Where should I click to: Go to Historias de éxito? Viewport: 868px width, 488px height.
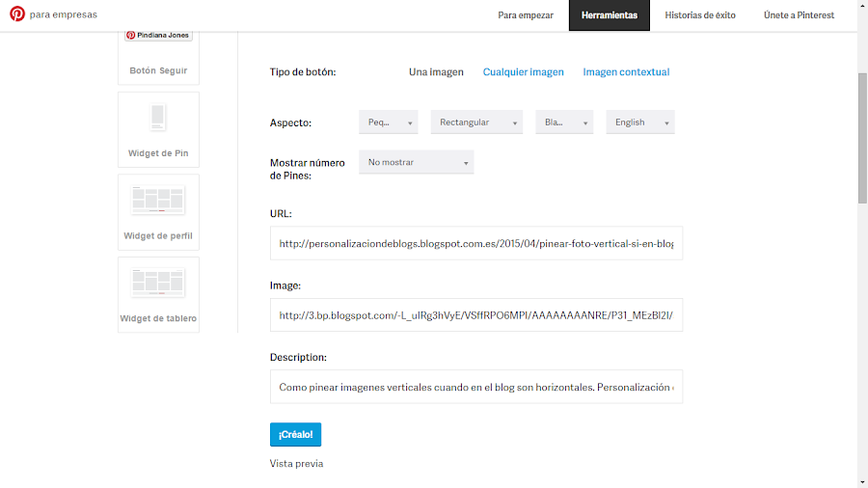[700, 14]
